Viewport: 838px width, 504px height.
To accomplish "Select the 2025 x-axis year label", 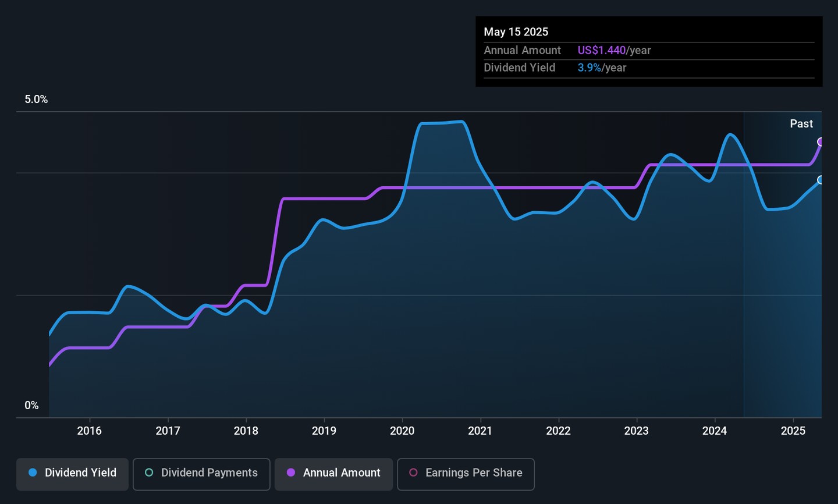I will [x=793, y=431].
